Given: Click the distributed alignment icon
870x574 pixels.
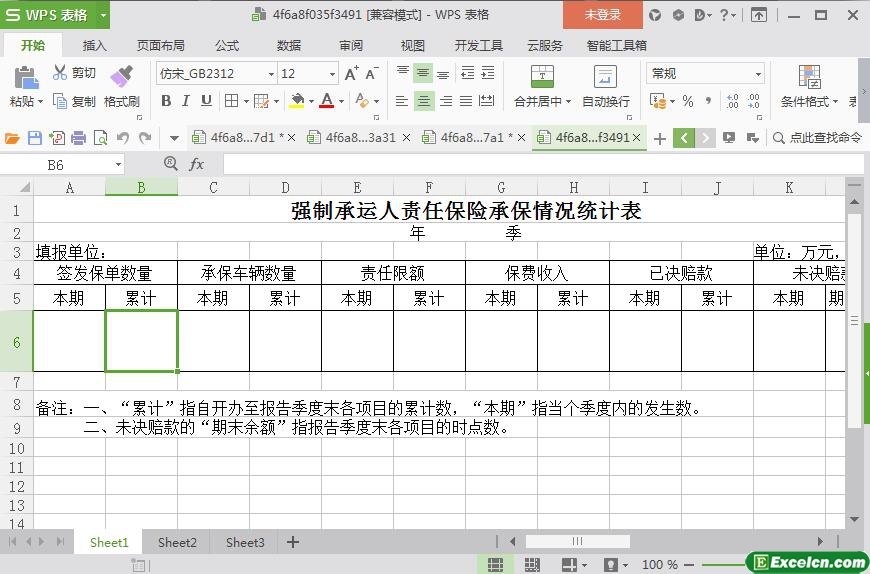Looking at the screenshot, I should click(x=487, y=101).
